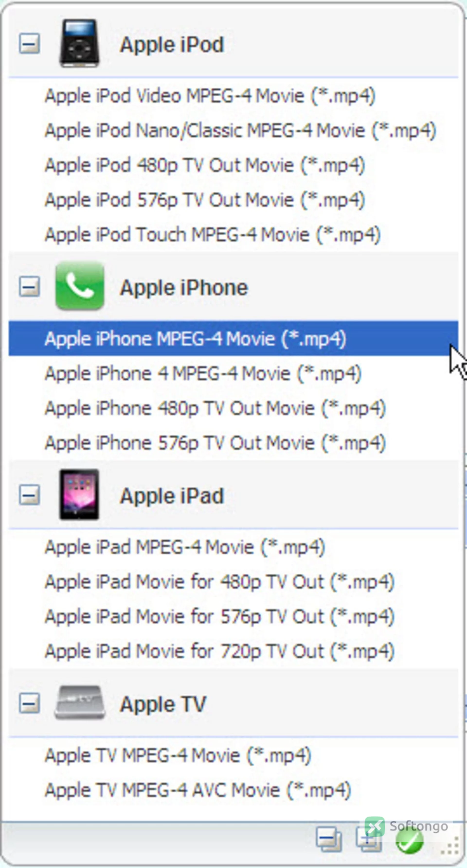This screenshot has height=868, width=467.
Task: Click the Apple iPod group heading
Action: tap(172, 45)
